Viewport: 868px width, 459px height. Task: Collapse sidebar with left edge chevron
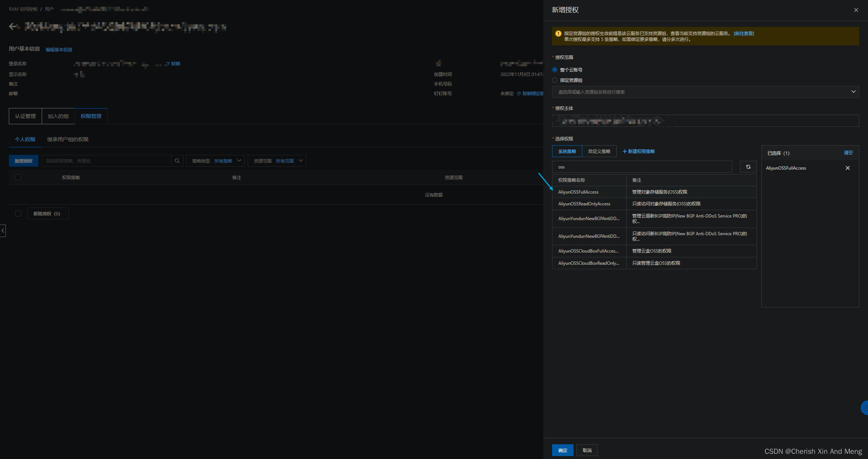coord(3,231)
